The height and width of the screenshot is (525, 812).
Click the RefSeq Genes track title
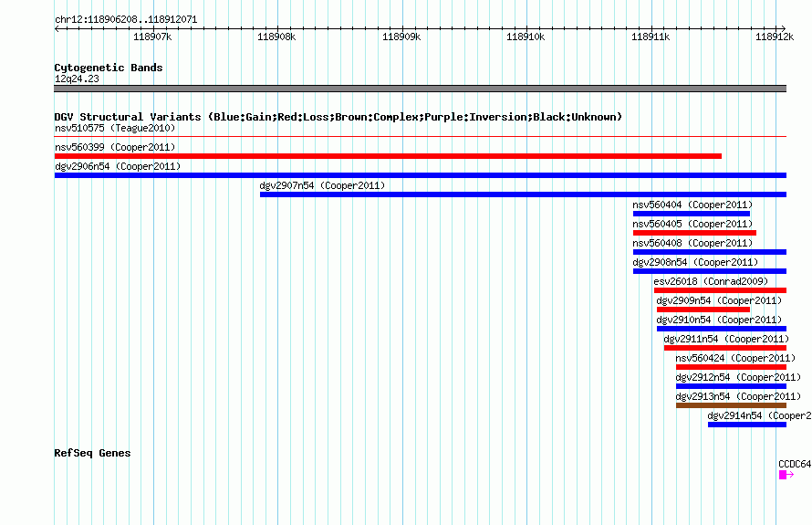pos(92,453)
